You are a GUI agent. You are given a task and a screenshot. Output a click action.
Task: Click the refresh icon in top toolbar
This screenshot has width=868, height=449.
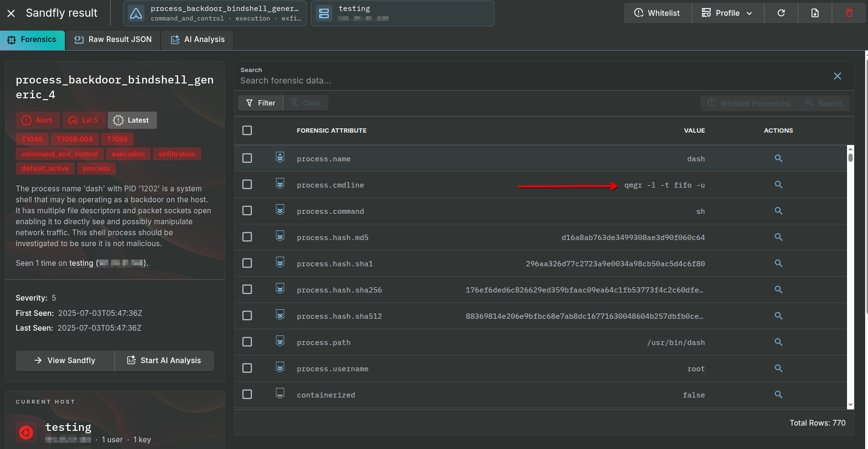(x=781, y=13)
